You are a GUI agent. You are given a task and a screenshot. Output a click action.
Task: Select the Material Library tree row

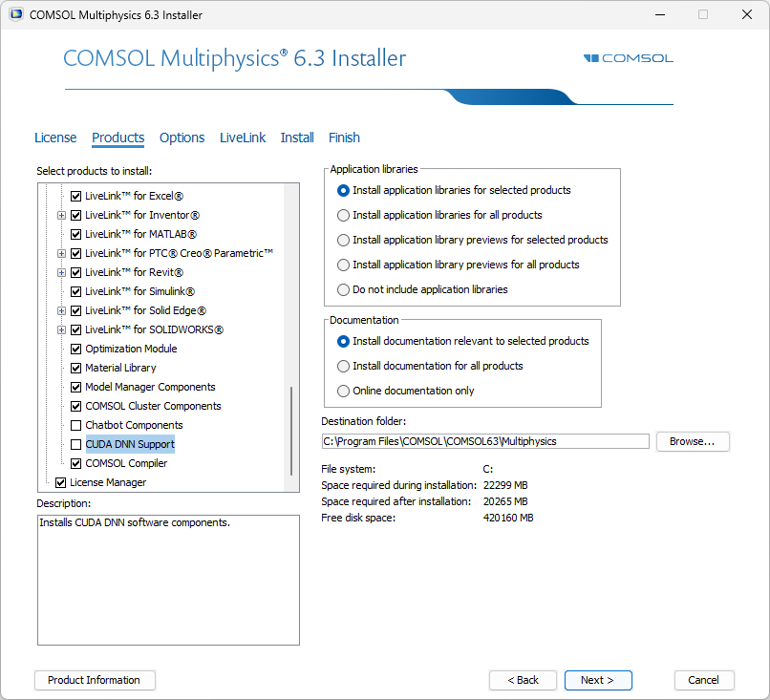click(x=120, y=369)
